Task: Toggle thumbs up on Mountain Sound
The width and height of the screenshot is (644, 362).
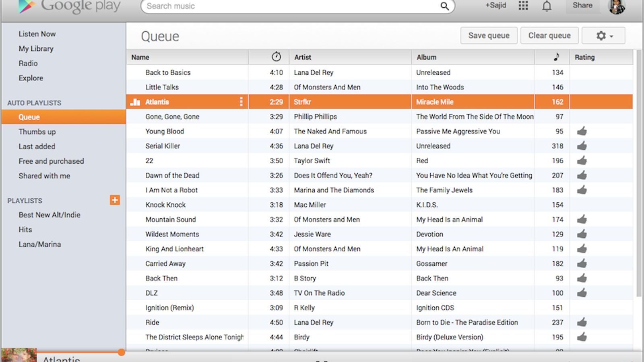Action: point(582,219)
